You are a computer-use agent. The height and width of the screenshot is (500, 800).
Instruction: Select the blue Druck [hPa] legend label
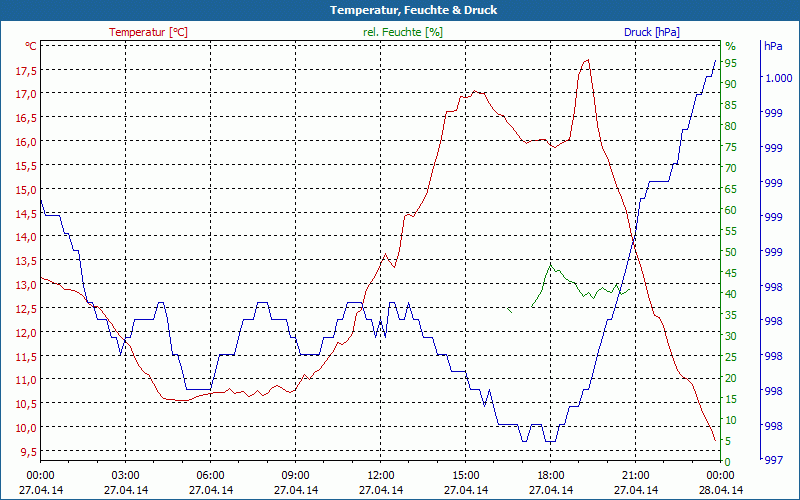(651, 32)
